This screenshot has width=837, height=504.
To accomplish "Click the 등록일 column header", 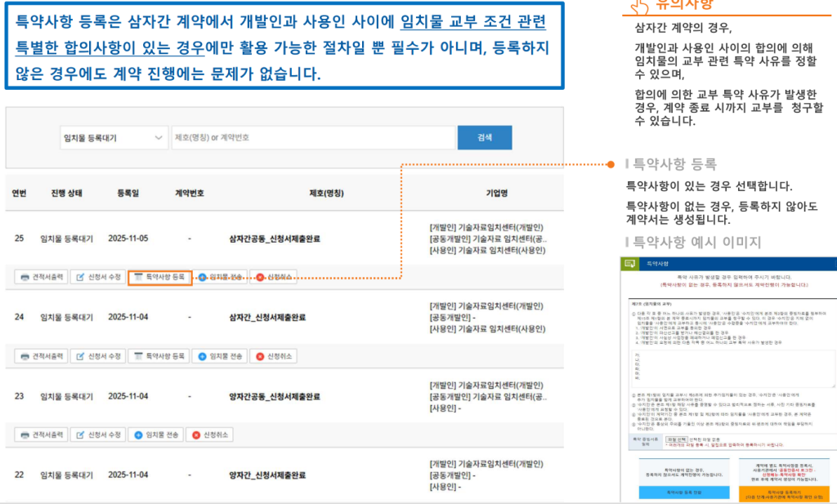I will (x=128, y=193).
